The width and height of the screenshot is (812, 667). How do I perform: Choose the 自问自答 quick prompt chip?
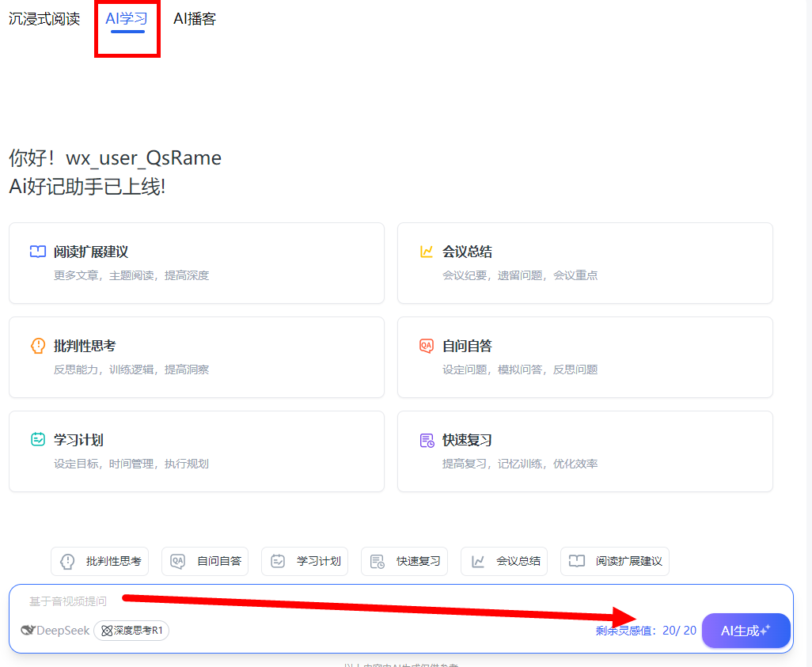tap(210, 561)
